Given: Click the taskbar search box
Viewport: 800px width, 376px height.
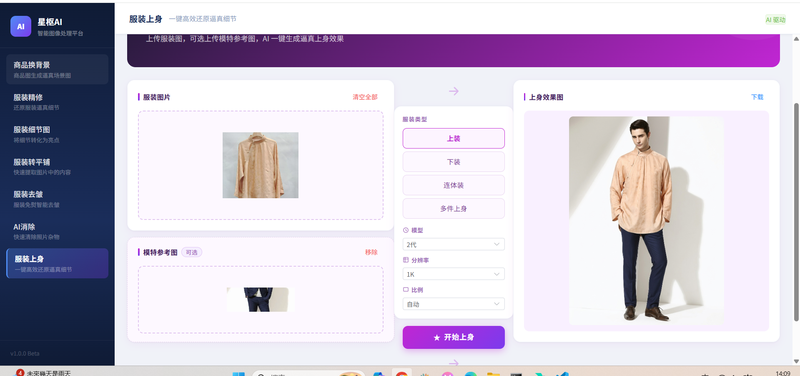Looking at the screenshot, I should tap(309, 373).
